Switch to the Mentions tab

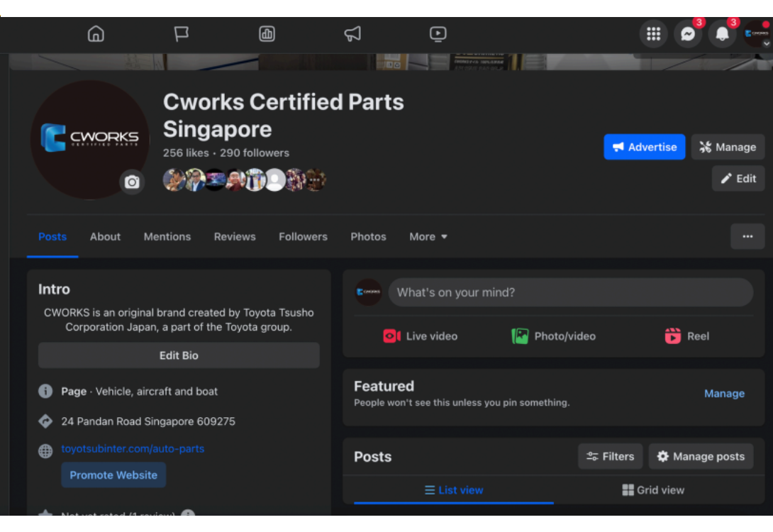167,237
